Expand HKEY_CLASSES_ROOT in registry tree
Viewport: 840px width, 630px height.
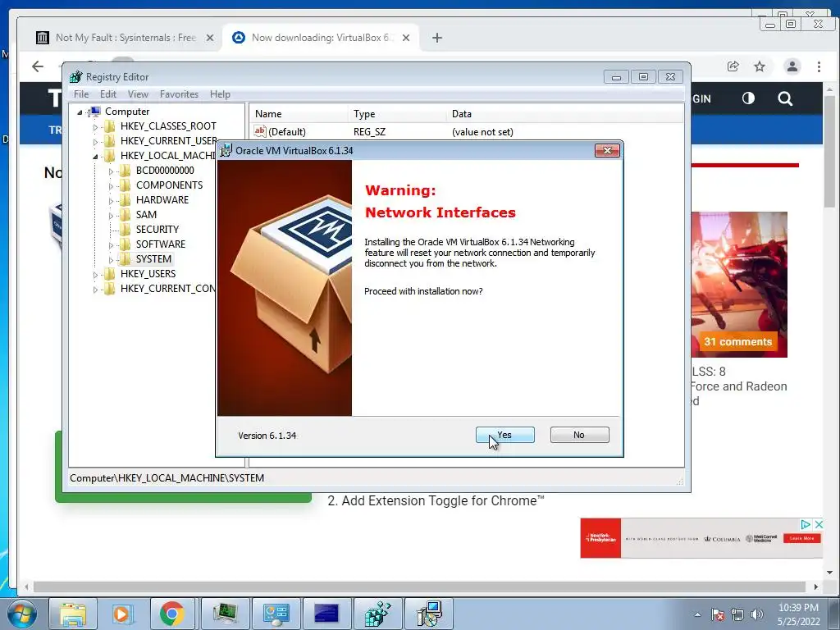point(95,127)
